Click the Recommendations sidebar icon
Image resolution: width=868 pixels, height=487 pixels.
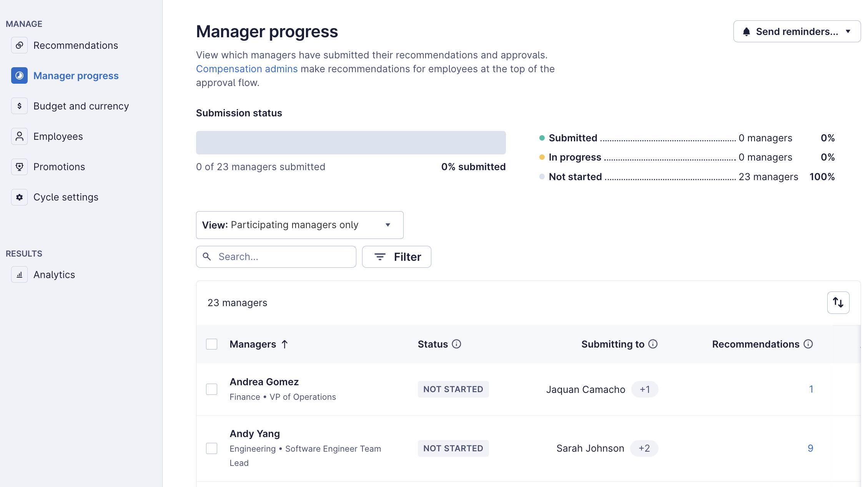tap(19, 45)
